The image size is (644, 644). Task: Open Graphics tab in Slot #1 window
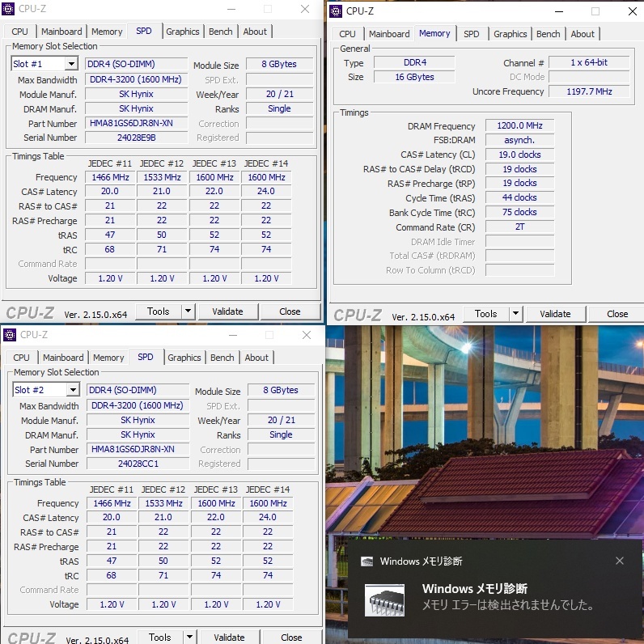182,32
